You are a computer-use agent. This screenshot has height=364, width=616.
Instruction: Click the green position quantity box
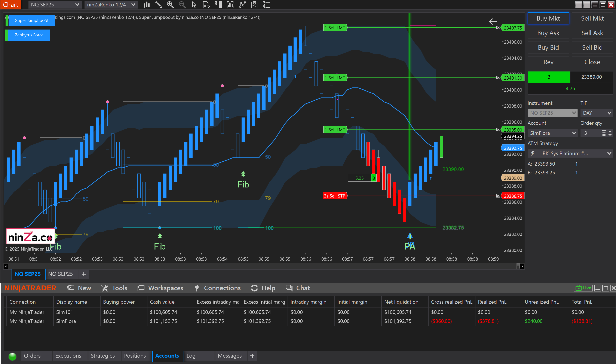(x=549, y=77)
